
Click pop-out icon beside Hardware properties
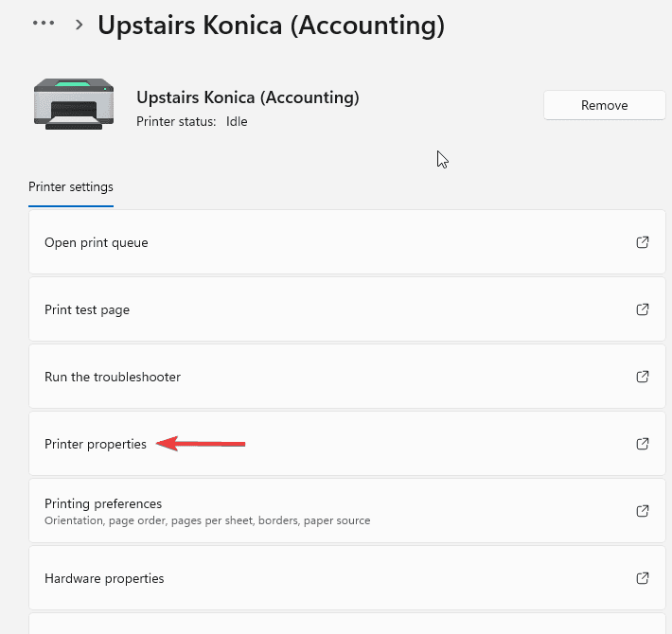[643, 578]
